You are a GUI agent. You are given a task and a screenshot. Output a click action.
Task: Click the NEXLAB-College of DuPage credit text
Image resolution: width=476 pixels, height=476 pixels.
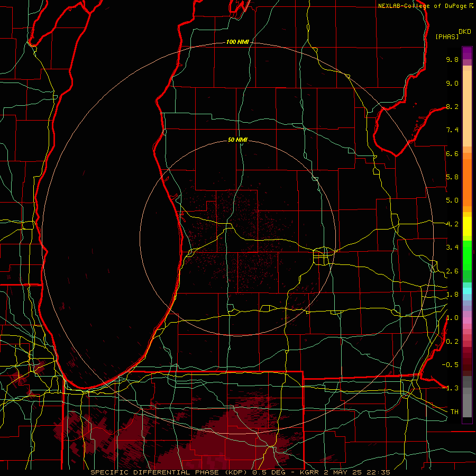click(423, 6)
